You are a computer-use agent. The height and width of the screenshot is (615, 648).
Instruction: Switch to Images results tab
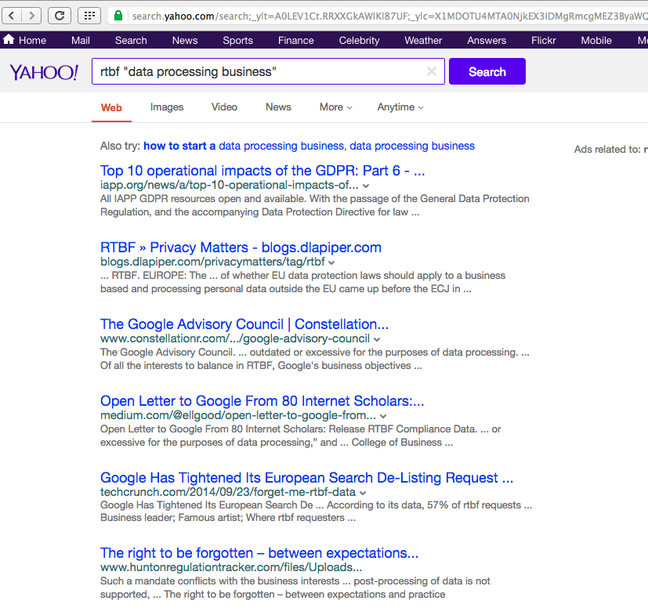point(167,107)
